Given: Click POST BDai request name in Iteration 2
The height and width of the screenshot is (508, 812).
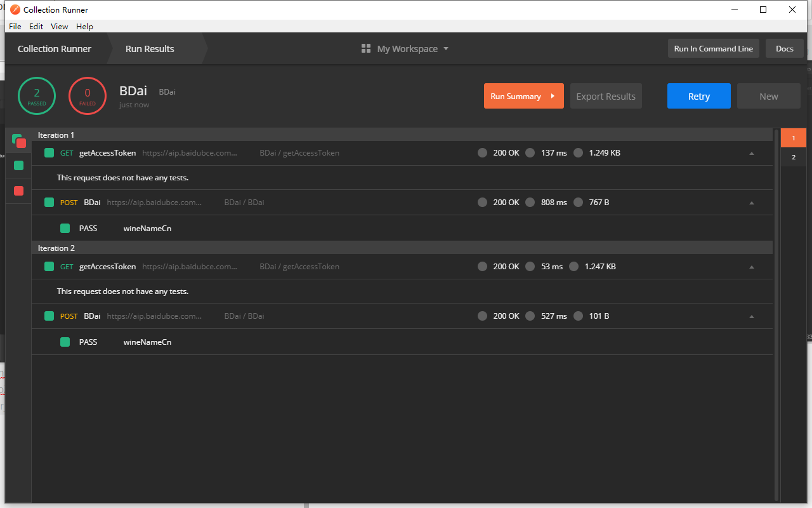Looking at the screenshot, I should [x=92, y=316].
